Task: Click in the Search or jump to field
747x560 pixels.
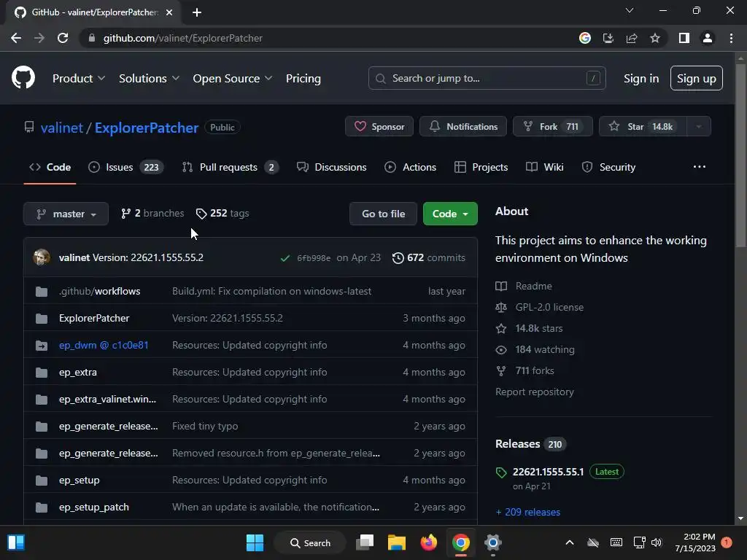Action: [487, 78]
